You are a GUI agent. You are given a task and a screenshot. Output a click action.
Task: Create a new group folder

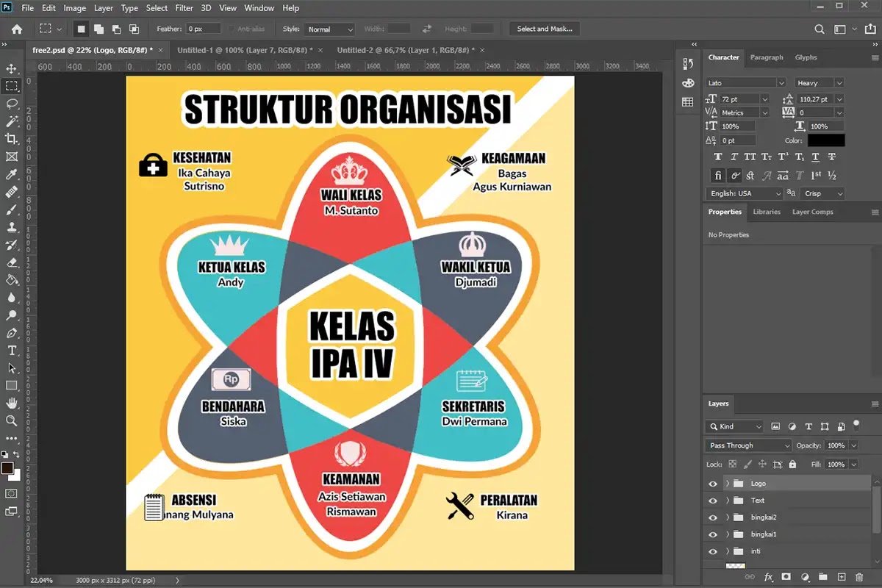(823, 578)
